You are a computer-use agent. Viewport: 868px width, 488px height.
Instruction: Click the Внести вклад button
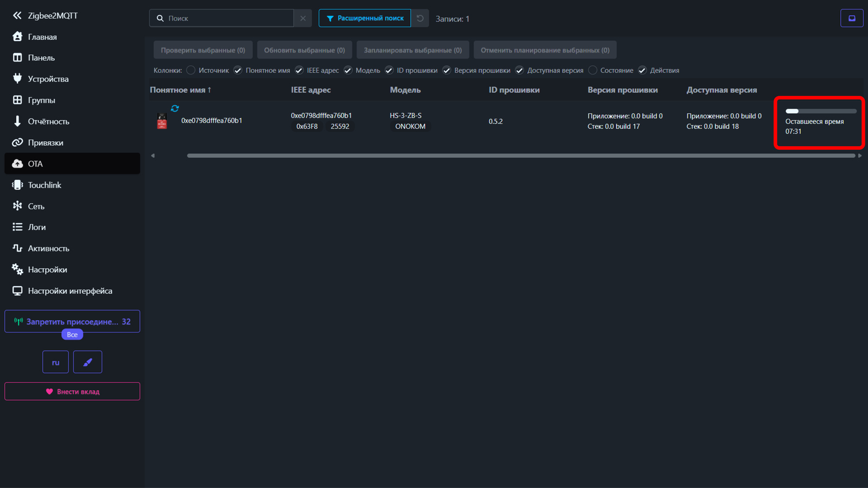(72, 391)
